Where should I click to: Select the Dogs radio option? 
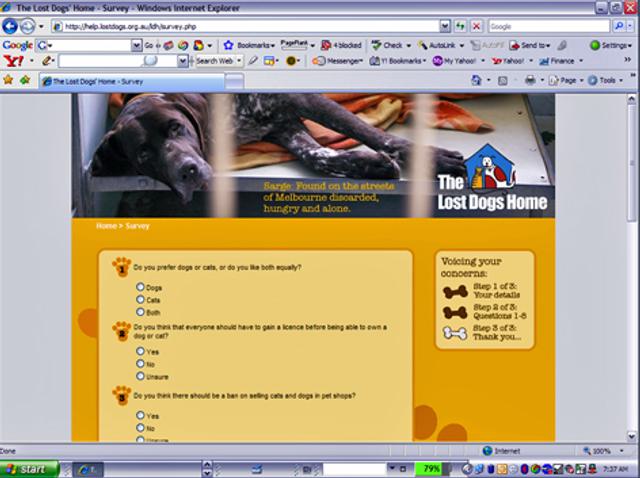tap(140, 287)
